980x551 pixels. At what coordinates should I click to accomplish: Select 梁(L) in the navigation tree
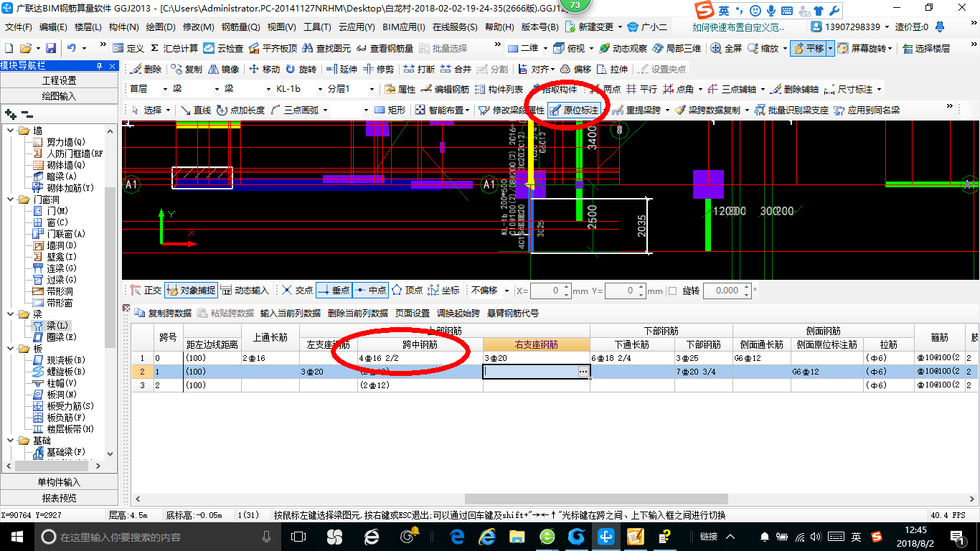click(57, 326)
